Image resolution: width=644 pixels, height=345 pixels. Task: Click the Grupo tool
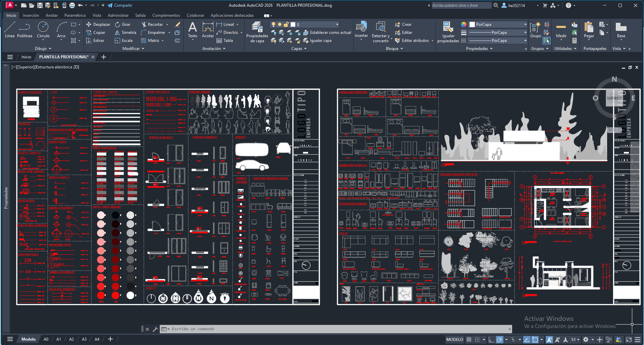pyautogui.click(x=536, y=30)
